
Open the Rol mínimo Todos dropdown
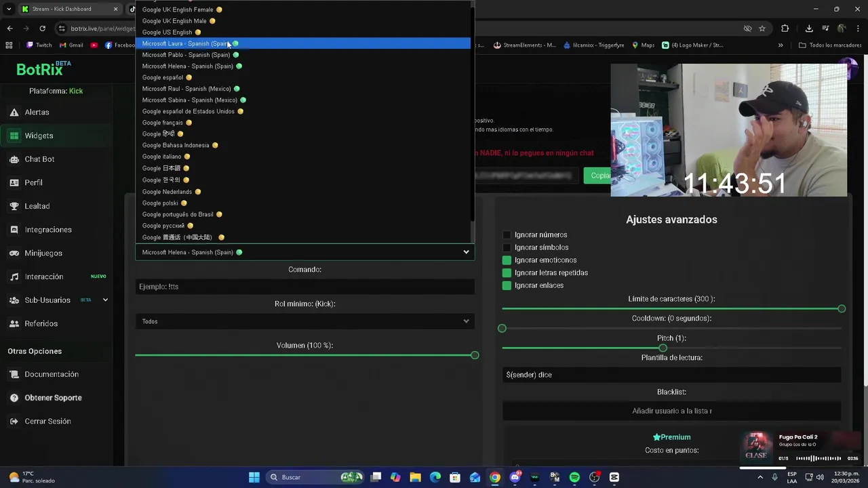305,321
